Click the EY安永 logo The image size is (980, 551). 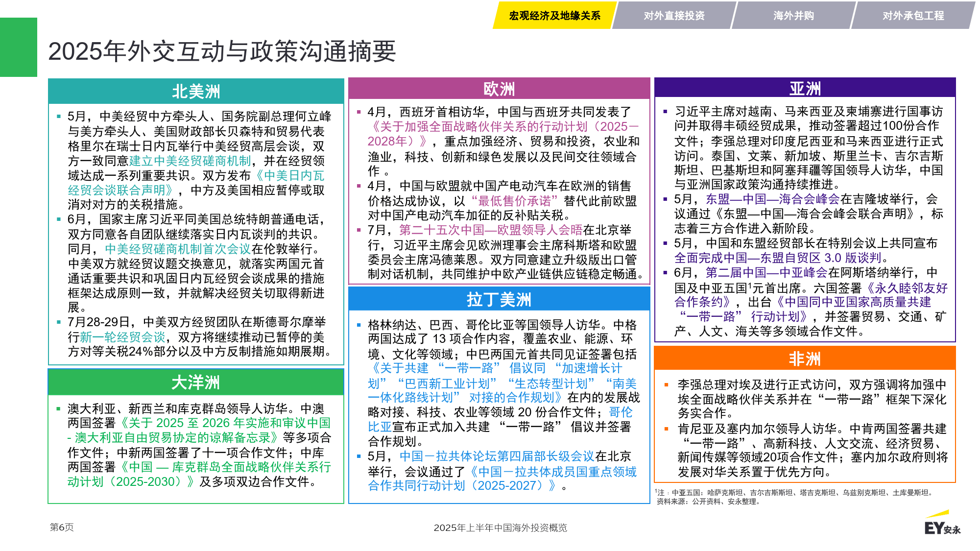(943, 523)
